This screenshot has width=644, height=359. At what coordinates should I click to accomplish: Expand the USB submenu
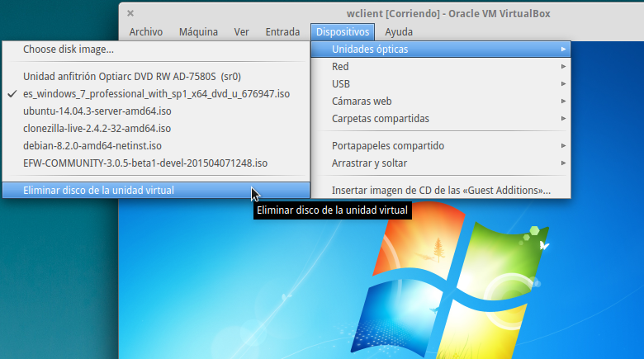[441, 84]
